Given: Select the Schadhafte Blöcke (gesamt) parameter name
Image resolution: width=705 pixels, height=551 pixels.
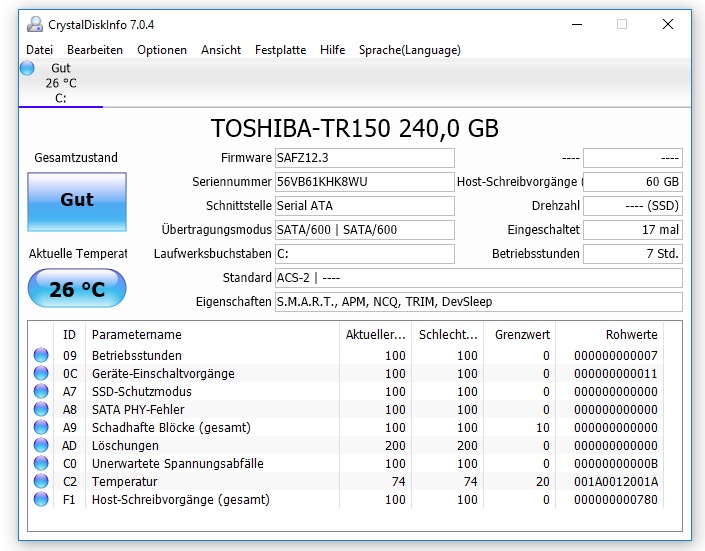Looking at the screenshot, I should pos(171,427).
